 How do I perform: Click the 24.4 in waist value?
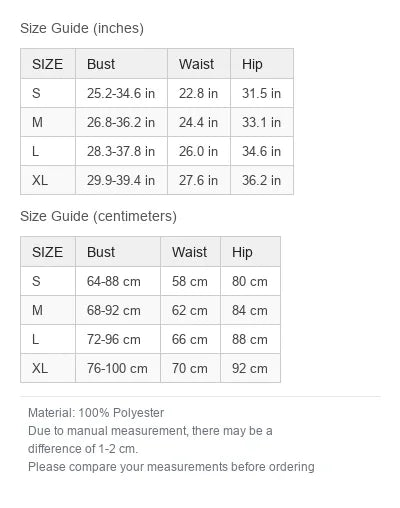199,122
